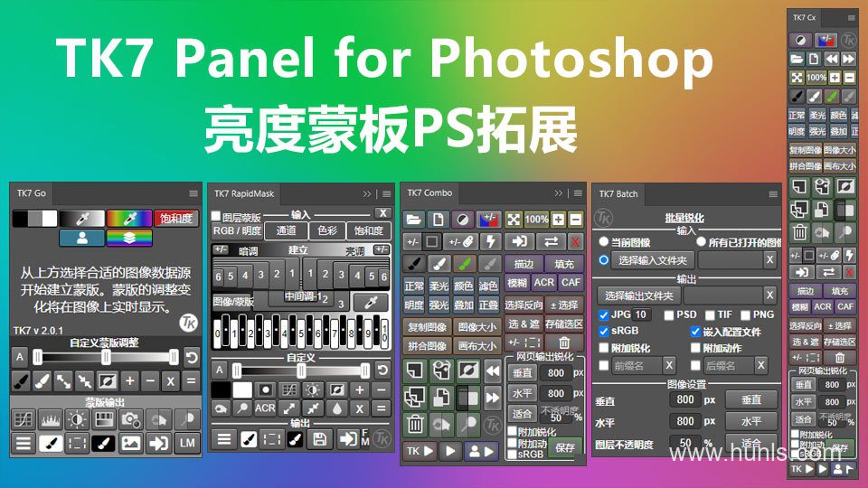Switch to 色彩 input tab in RapidMask
The width and height of the screenshot is (868, 488).
point(326,230)
